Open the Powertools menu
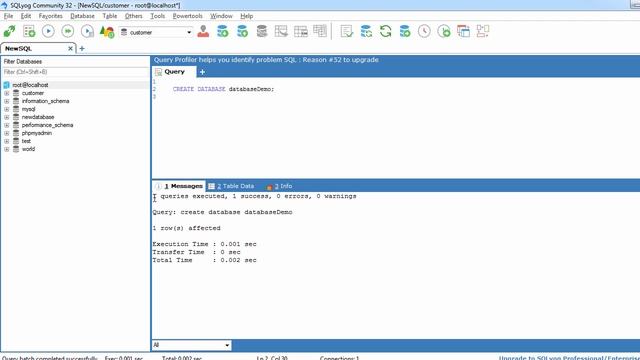The width and height of the screenshot is (640, 360). 187,16
